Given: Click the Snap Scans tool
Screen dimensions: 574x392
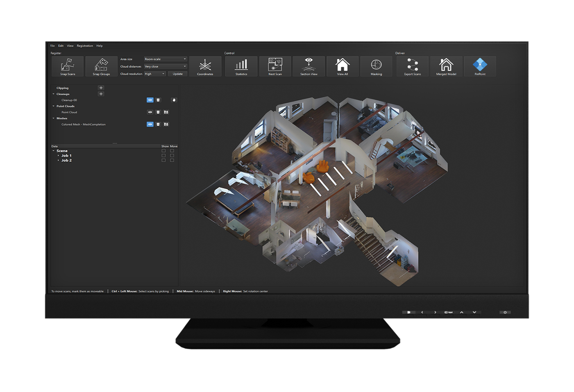Looking at the screenshot, I should coord(68,66).
